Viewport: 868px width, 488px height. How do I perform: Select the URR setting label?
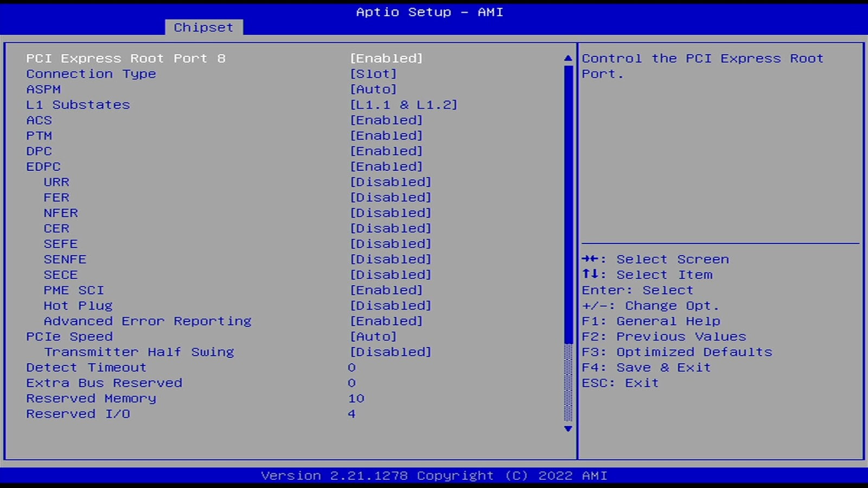click(56, 182)
